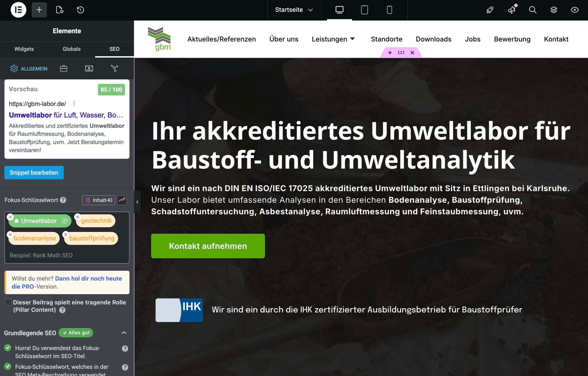Open the snippet preview options three-dot menu
The width and height of the screenshot is (588, 376).
(x=74, y=103)
